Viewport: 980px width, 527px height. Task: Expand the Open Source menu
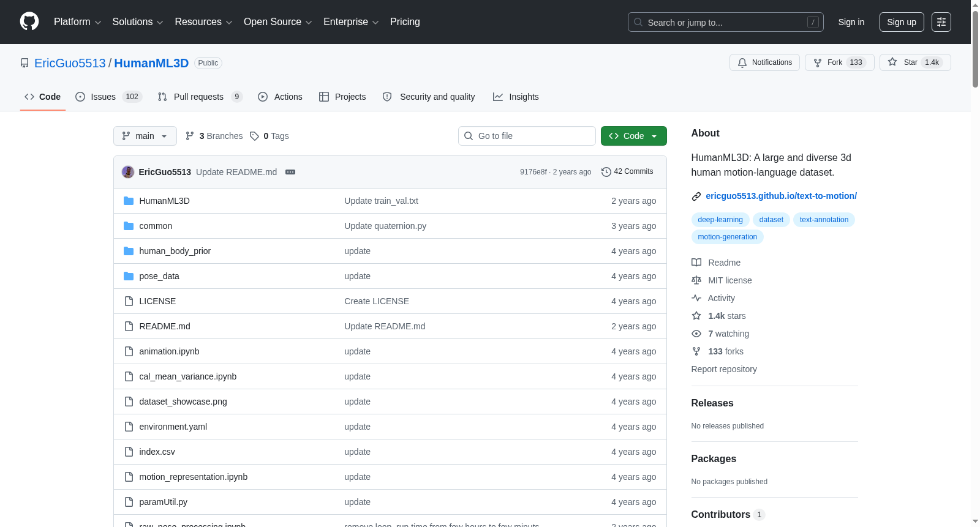[278, 22]
